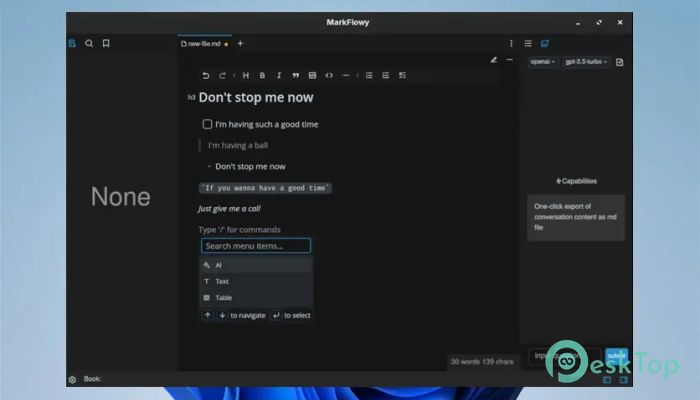700x400 pixels.
Task: Click the up arrow navigate key hint
Action: pyautogui.click(x=208, y=315)
